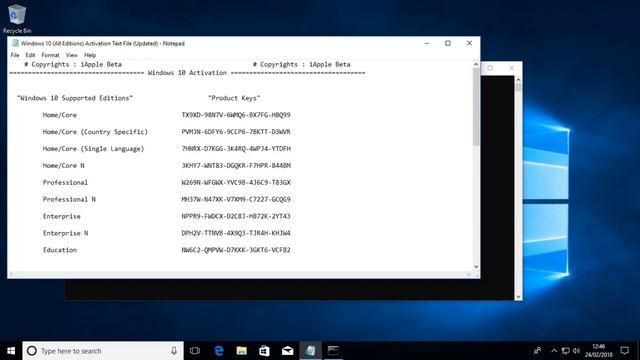This screenshot has height=360, width=640.
Task: Click Notepad vertical scrollbar up arrow
Action: pos(476,64)
